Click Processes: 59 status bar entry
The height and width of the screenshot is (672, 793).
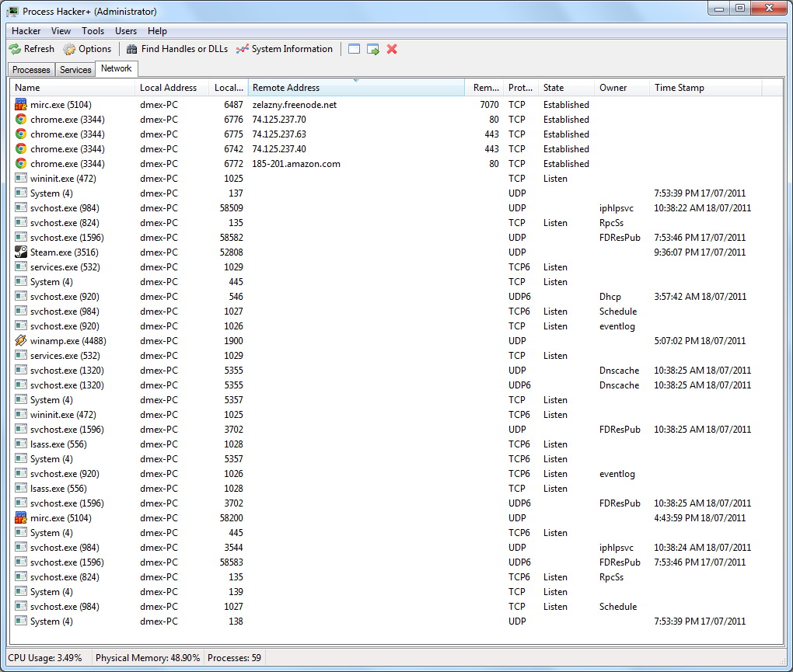click(234, 658)
